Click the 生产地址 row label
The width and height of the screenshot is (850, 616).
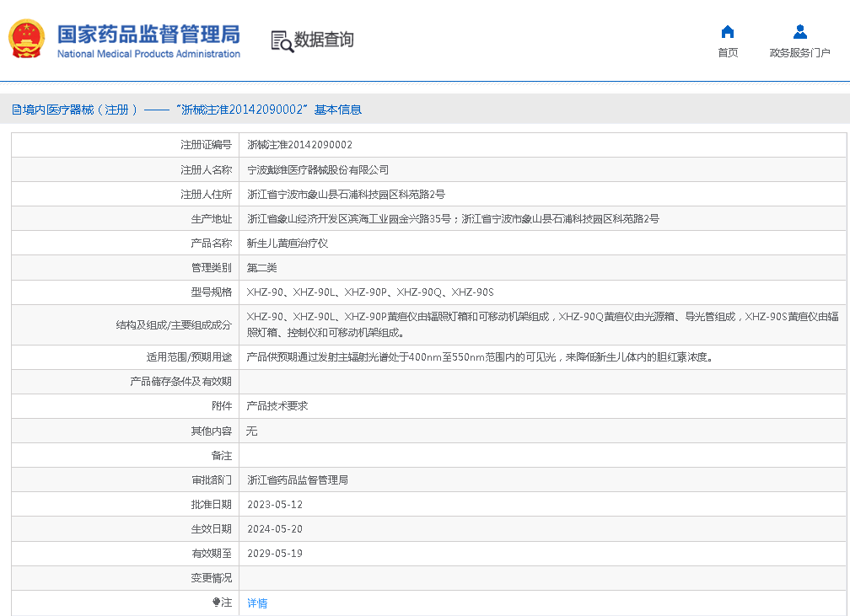pos(212,219)
